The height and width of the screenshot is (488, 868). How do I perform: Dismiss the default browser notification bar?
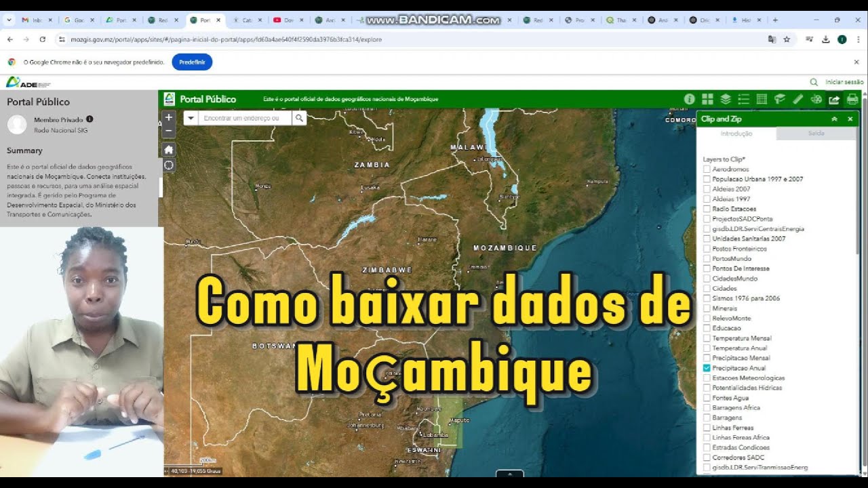pos(856,62)
